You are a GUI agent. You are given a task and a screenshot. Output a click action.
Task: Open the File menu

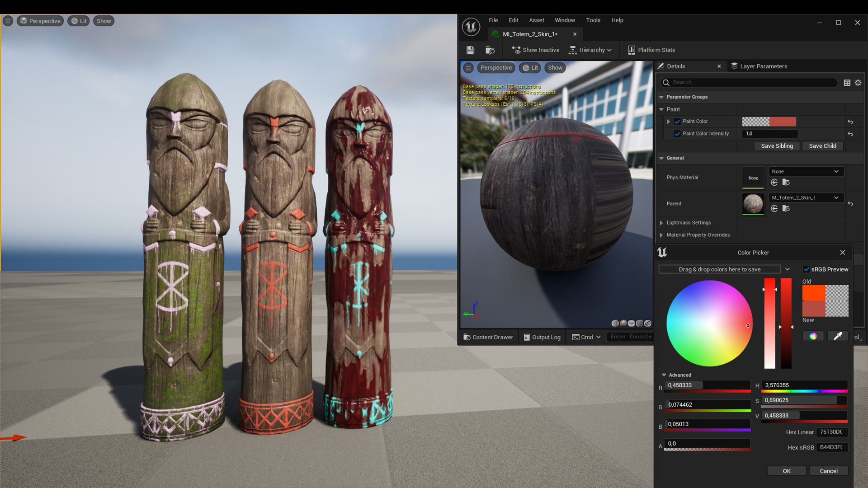[x=493, y=20]
